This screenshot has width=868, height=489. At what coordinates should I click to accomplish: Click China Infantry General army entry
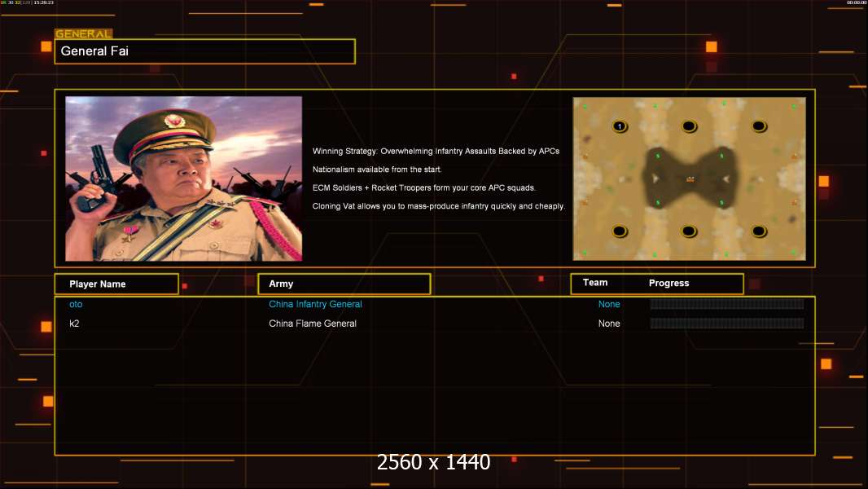pyautogui.click(x=316, y=304)
